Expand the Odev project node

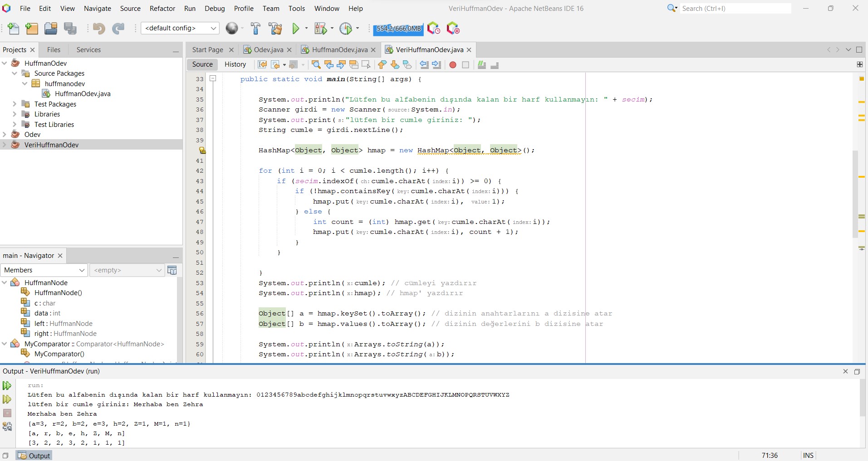coord(4,134)
